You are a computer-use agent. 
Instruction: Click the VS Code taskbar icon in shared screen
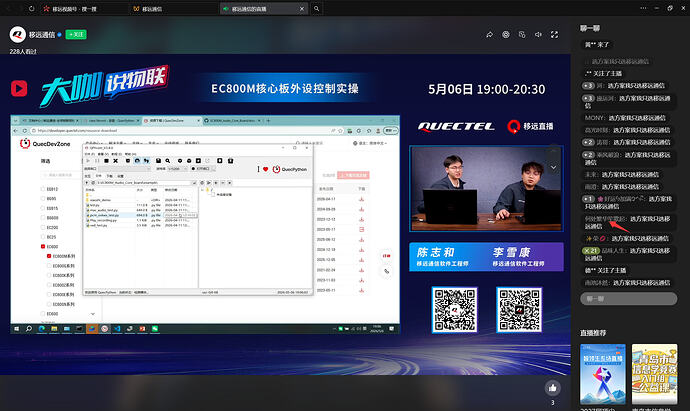[x=117, y=329]
